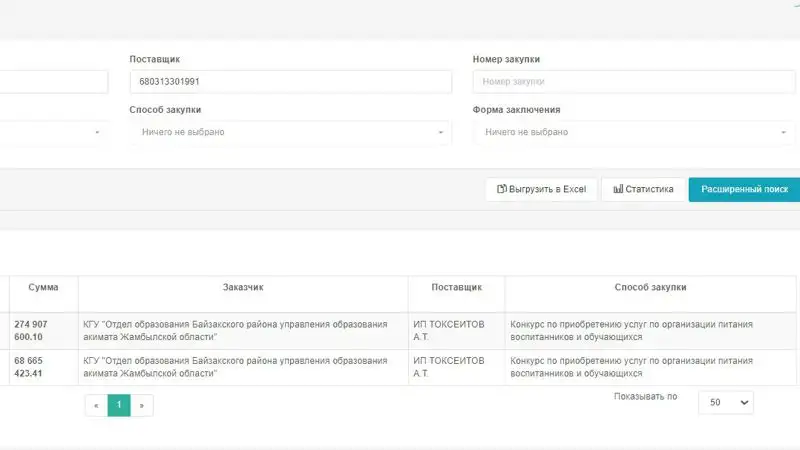Expand the Способ закупки filter dropdown
This screenshot has width=800, height=450.
pyautogui.click(x=290, y=132)
